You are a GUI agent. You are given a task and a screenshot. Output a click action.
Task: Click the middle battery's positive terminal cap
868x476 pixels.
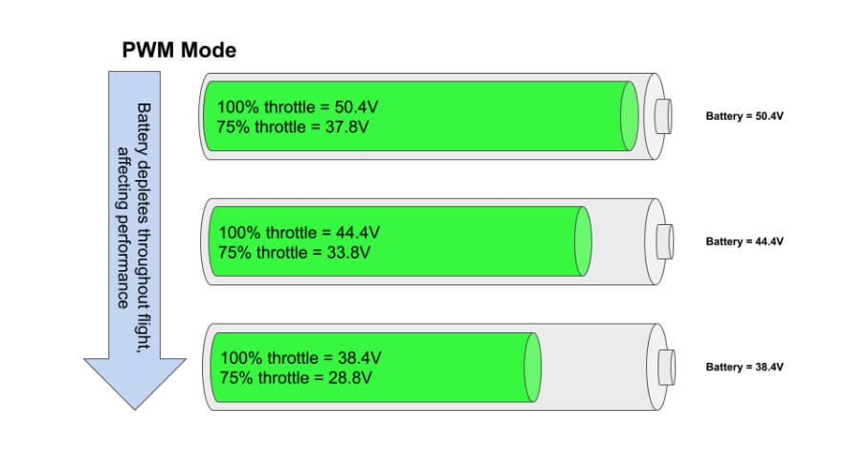[x=665, y=241]
